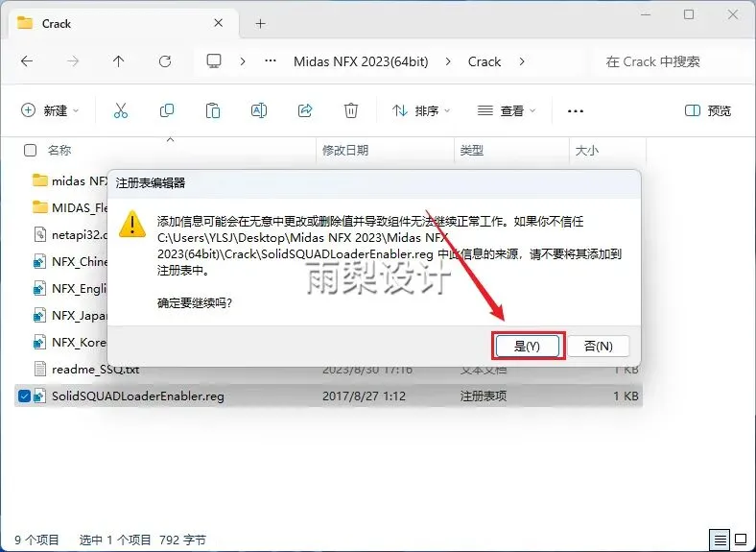Select the readme_SSQ.txt file
This screenshot has height=552, width=756.
pos(86,370)
